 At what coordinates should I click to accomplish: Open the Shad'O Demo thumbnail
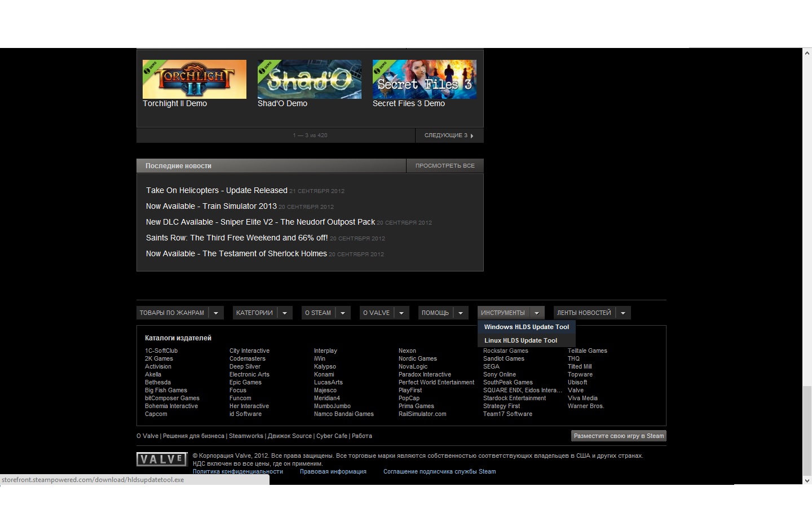click(x=310, y=79)
